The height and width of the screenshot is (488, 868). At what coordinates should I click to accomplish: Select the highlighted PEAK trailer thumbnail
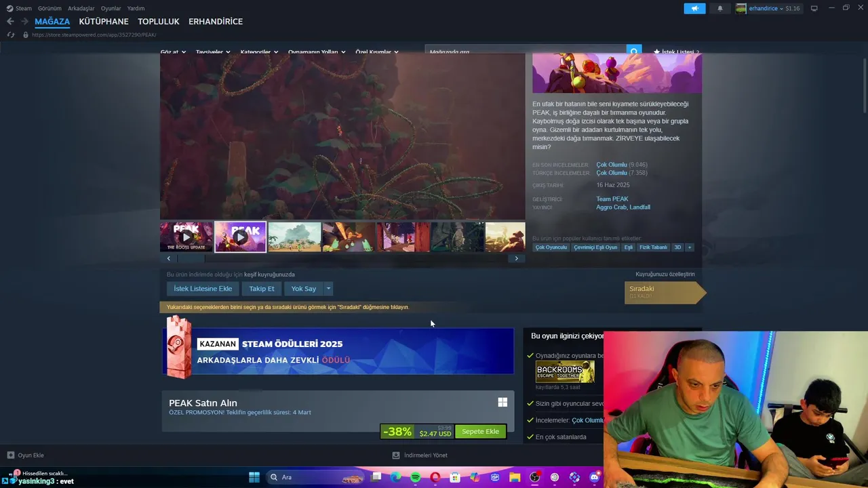tap(241, 237)
